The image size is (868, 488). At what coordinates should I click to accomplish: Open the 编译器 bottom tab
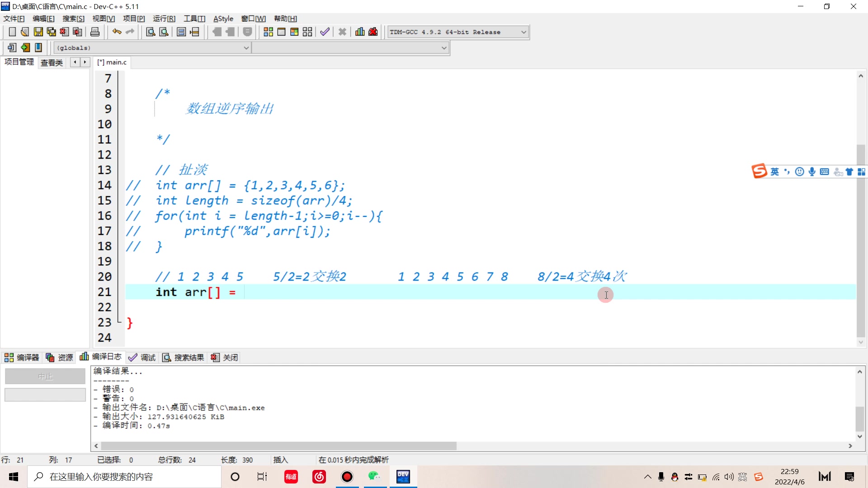pos(22,357)
